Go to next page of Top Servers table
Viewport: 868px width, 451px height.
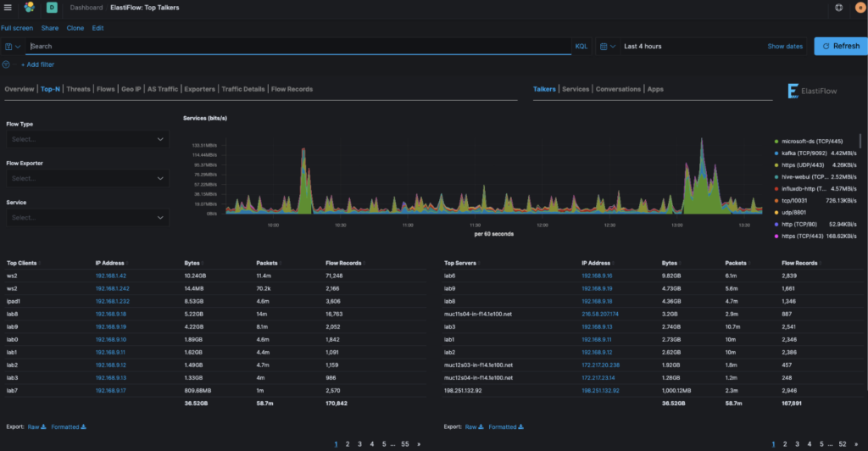point(856,444)
